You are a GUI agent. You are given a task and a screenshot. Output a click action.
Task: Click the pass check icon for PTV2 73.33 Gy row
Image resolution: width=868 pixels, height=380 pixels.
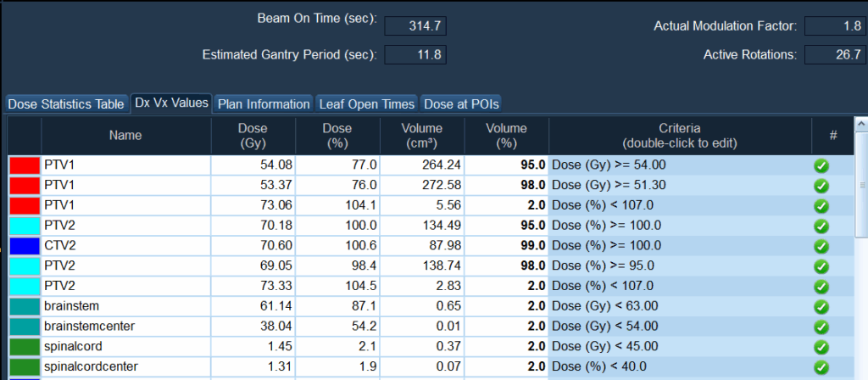pyautogui.click(x=821, y=286)
